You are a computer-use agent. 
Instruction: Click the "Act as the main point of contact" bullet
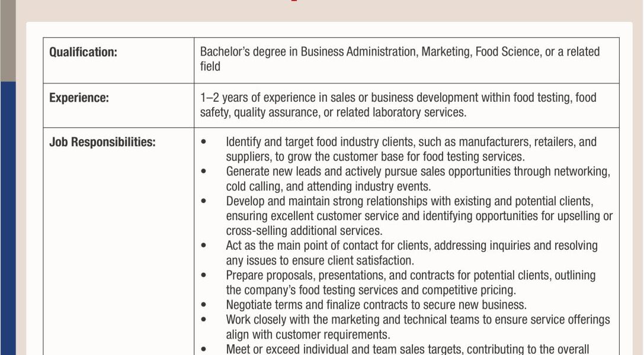[x=411, y=246]
